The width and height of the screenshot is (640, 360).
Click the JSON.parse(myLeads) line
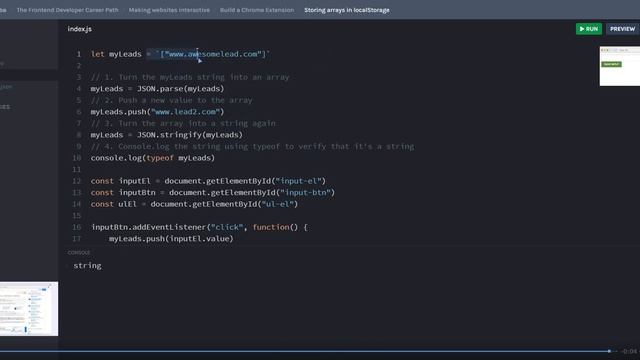point(157,89)
